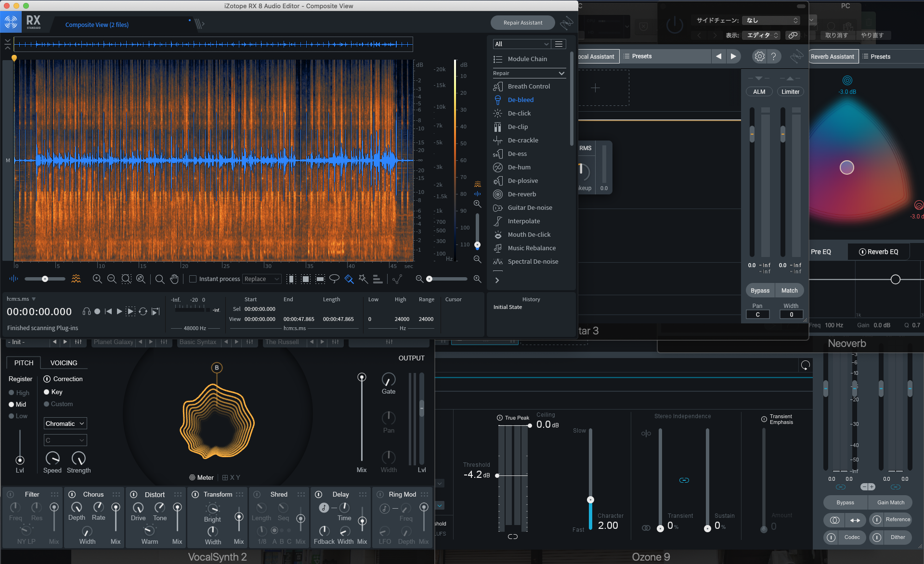This screenshot has height=564, width=924.
Task: Open the De-ess module
Action: (x=517, y=154)
